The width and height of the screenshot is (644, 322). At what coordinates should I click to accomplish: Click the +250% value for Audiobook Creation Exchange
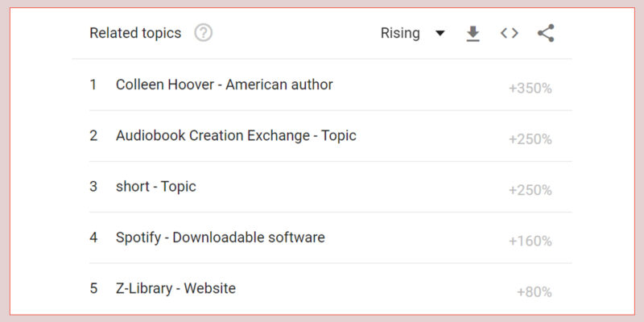530,139
